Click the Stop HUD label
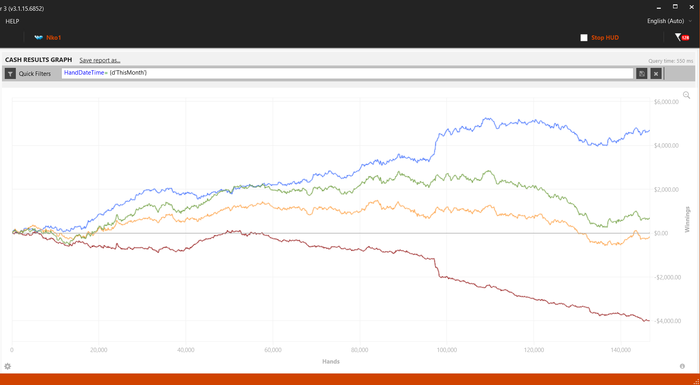 605,38
